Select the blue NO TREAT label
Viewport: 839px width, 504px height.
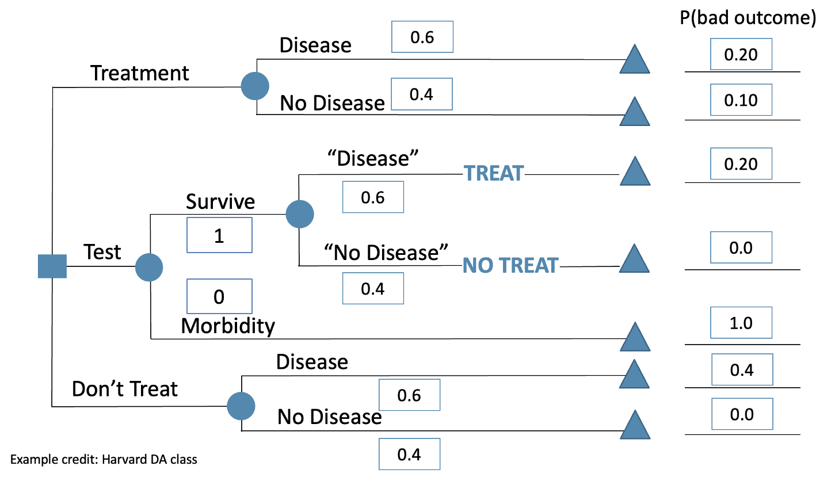coord(510,265)
